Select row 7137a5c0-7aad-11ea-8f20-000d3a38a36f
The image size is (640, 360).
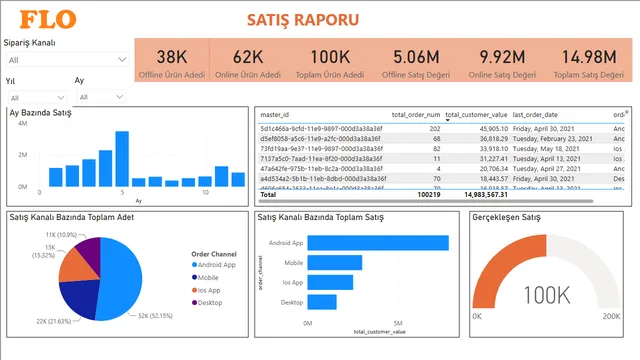click(x=441, y=158)
